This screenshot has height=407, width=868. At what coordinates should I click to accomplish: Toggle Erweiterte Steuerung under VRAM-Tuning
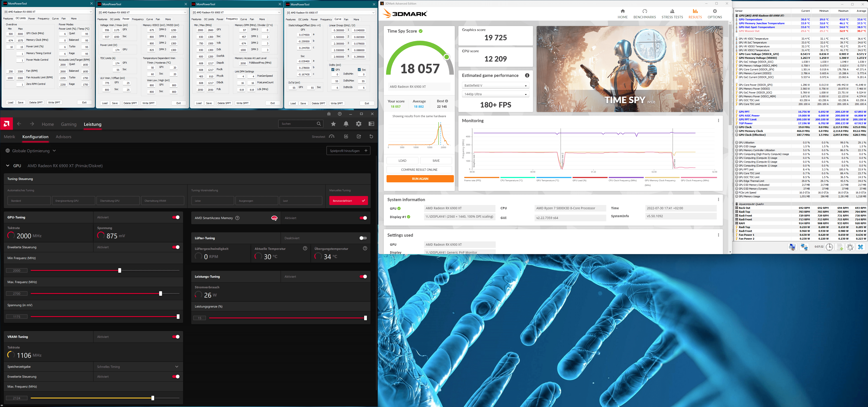pyautogui.click(x=176, y=377)
